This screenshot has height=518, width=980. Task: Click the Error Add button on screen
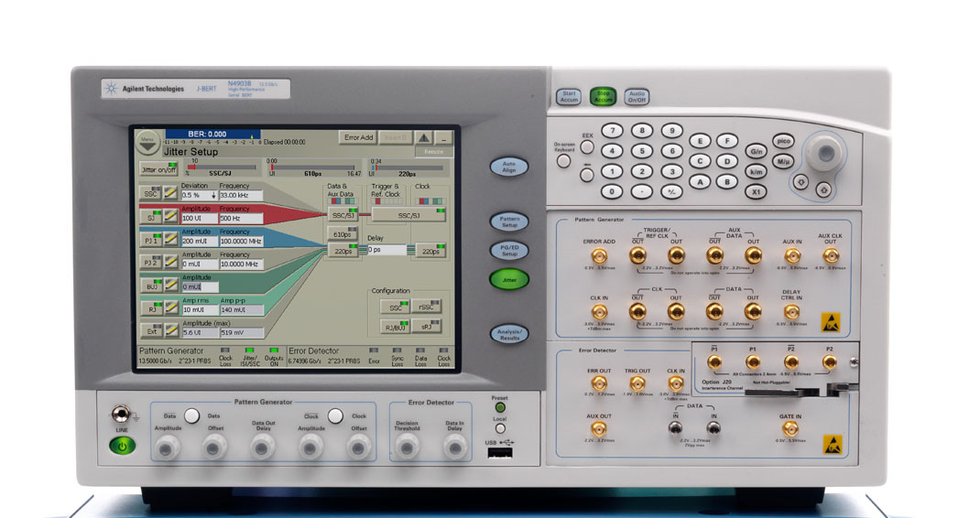coord(358,137)
